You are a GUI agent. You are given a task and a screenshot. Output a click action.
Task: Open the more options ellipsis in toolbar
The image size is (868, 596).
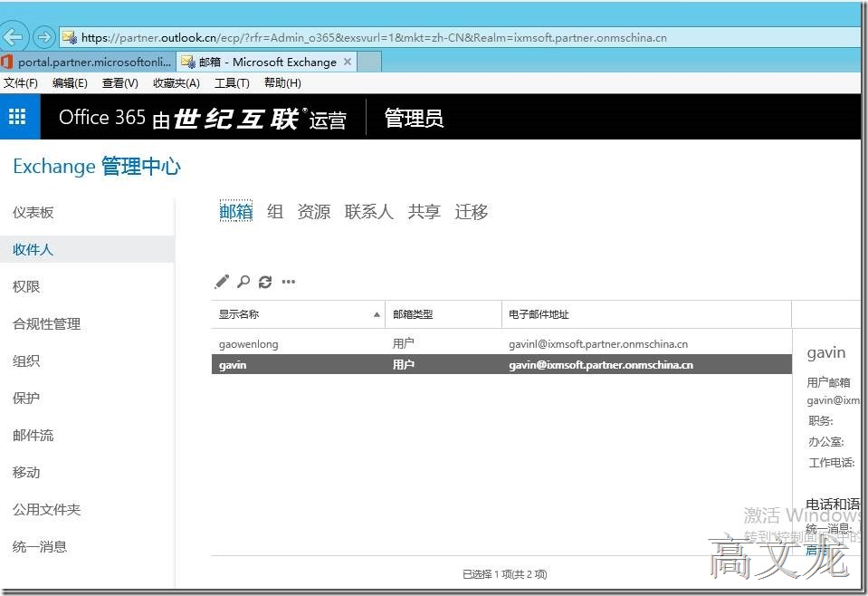[289, 282]
